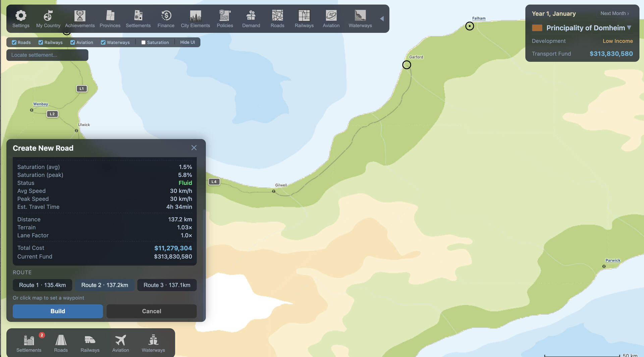Click the blue Build button
This screenshot has width=644, height=357.
pos(58,311)
